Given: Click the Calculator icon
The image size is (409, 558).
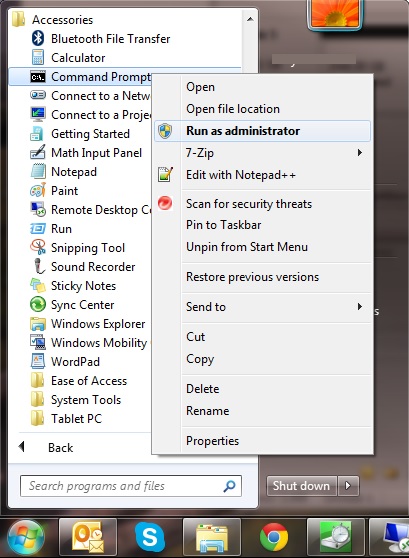Looking at the screenshot, I should point(38,57).
